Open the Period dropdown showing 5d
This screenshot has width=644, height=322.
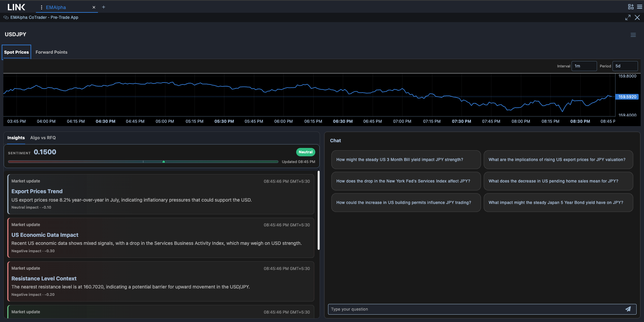[625, 66]
